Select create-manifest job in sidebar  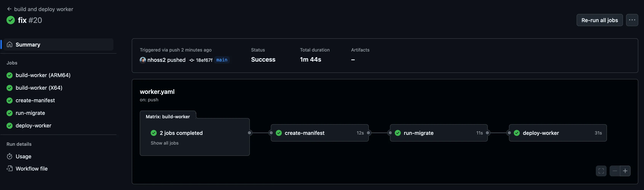35,100
